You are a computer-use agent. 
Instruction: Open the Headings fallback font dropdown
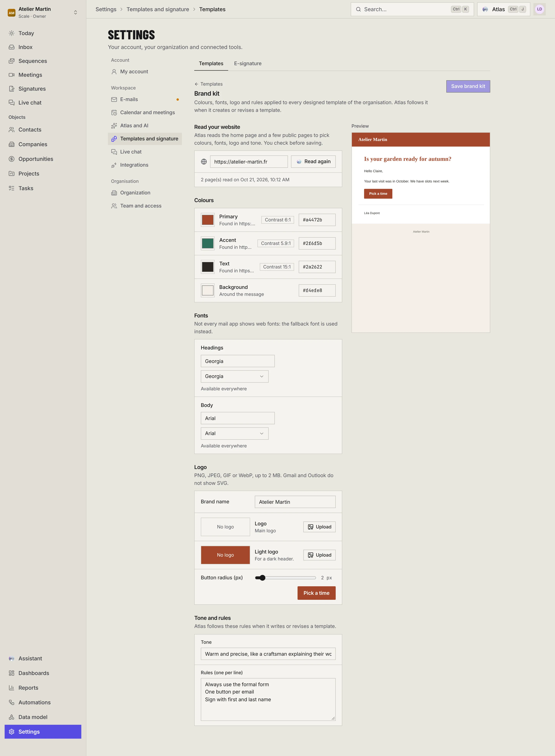235,376
